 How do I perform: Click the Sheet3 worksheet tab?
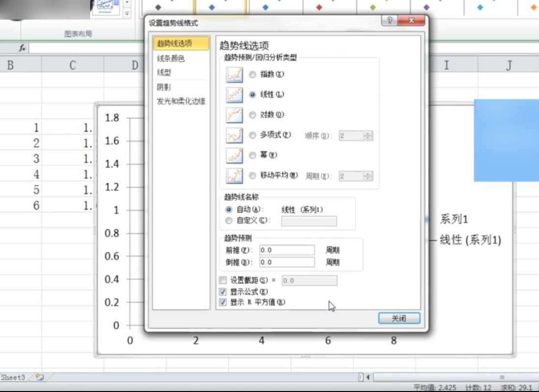click(x=12, y=377)
